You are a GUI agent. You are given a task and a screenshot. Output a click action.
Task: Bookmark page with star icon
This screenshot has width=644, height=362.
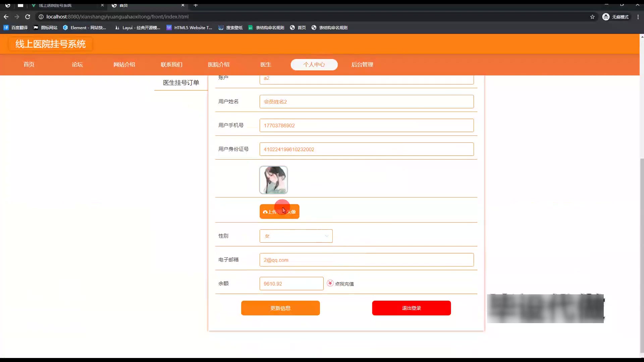tap(592, 17)
